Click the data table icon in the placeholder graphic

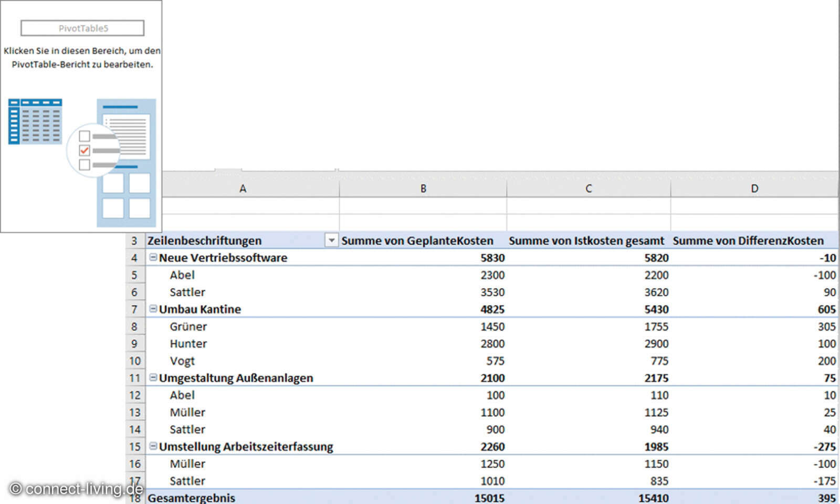point(35,121)
